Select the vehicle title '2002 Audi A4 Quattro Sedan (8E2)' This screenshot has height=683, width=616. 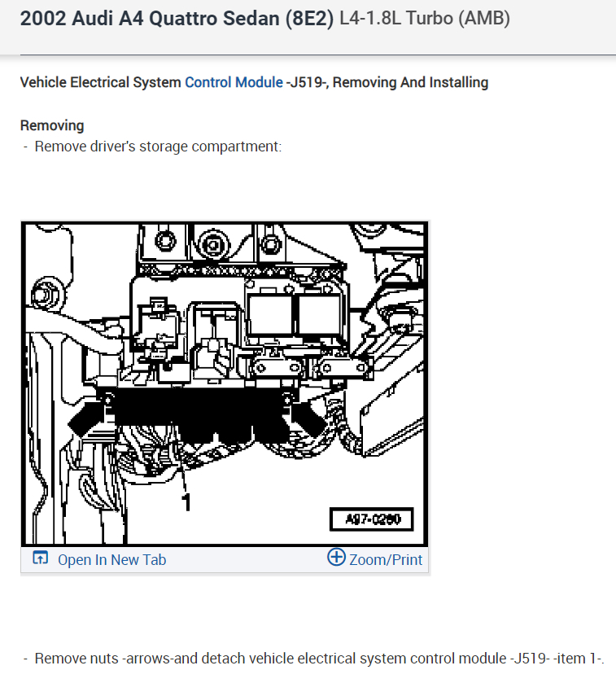[177, 19]
